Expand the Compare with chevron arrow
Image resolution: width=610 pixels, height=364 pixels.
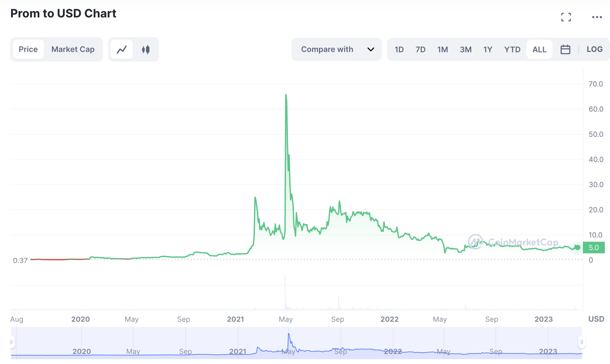click(371, 49)
